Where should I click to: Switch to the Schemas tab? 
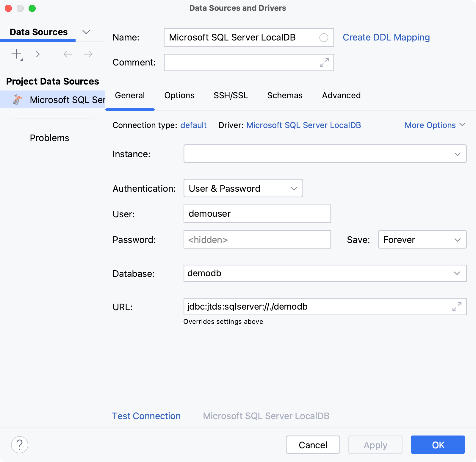pos(285,95)
